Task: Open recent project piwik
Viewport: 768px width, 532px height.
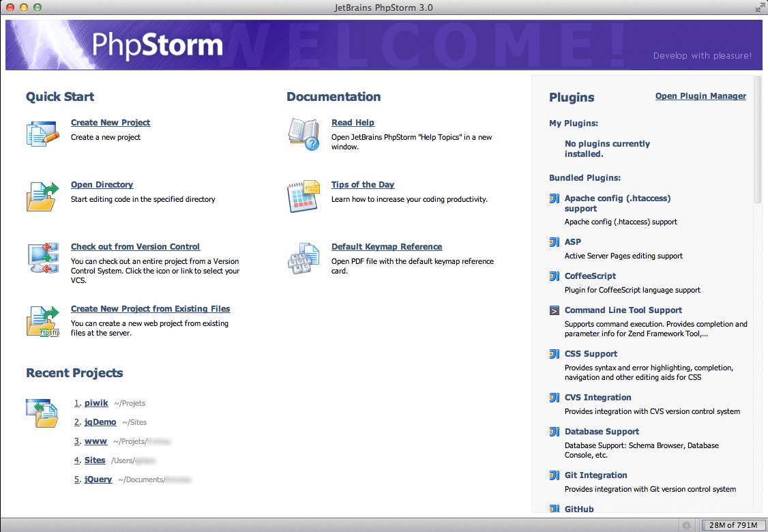Action: tap(96, 402)
